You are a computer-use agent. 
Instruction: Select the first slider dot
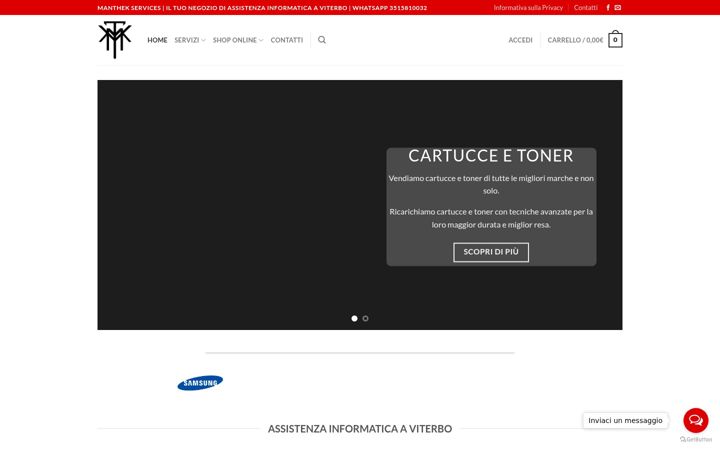pos(354,318)
